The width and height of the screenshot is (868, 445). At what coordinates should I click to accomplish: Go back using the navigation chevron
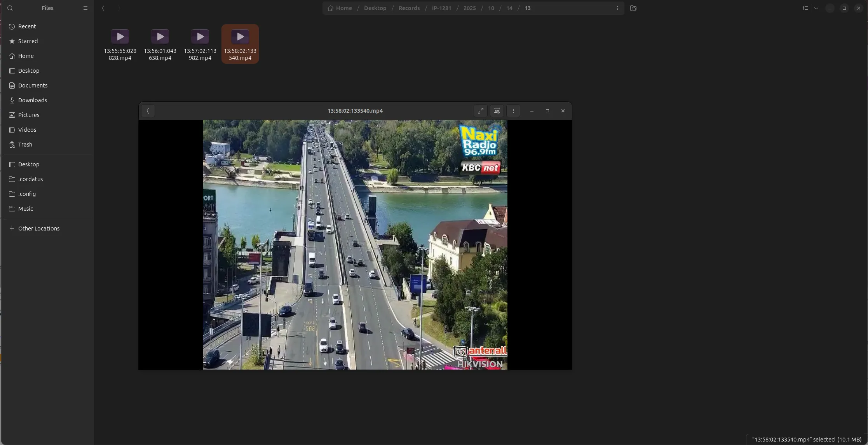103,8
